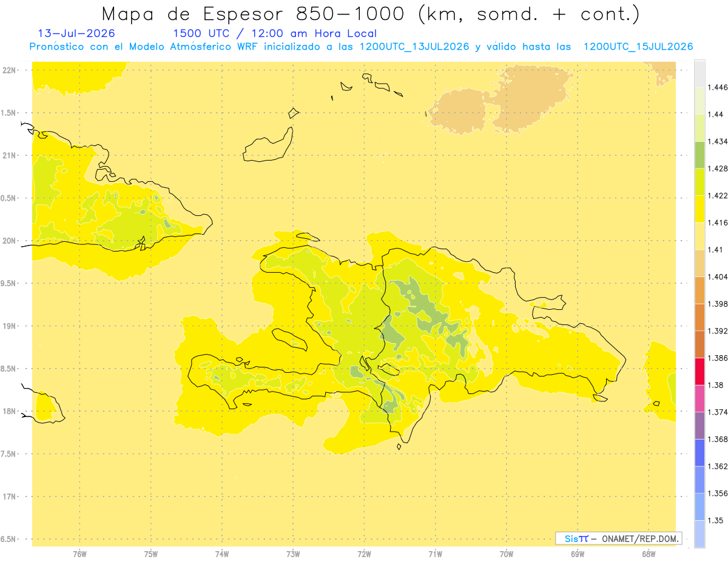Click the legend value '1.35'
Viewport: 728px width, 562px height.
coord(716,520)
